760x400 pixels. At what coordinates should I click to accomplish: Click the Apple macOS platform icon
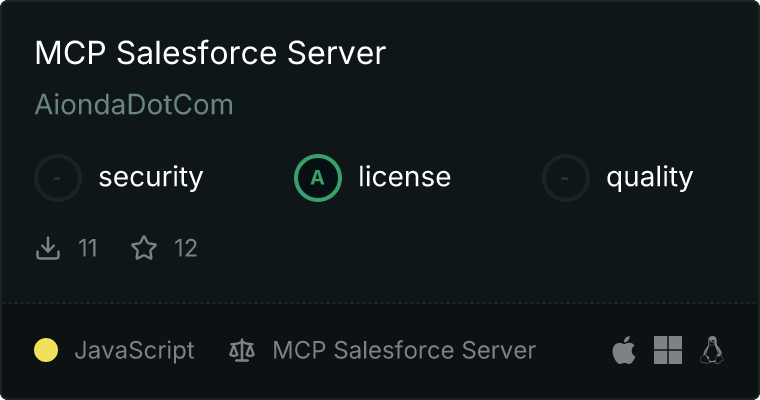click(x=623, y=350)
